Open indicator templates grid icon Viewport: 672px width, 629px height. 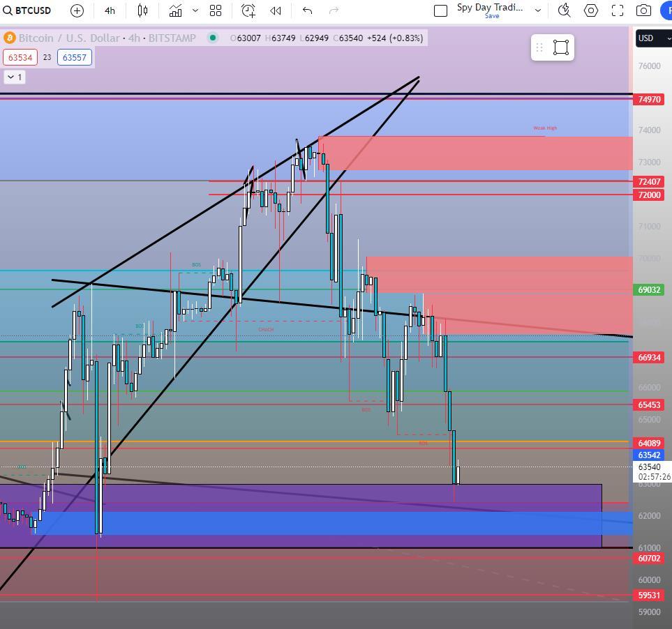point(216,10)
